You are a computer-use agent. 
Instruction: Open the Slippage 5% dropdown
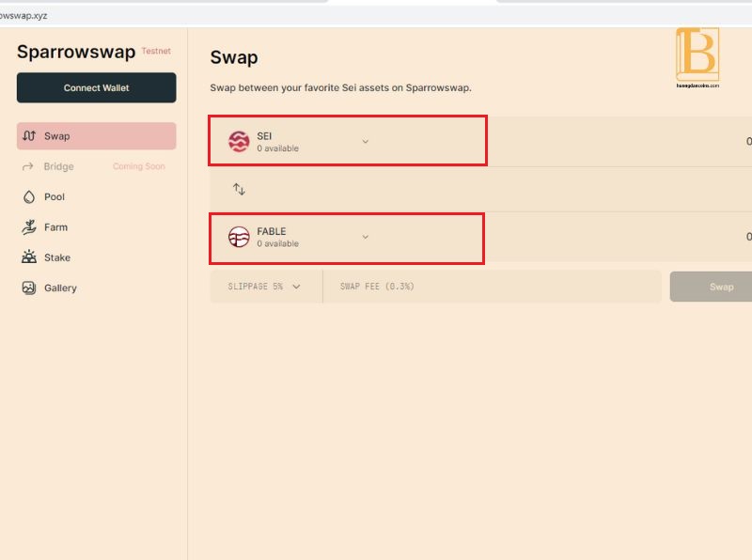[x=266, y=287]
